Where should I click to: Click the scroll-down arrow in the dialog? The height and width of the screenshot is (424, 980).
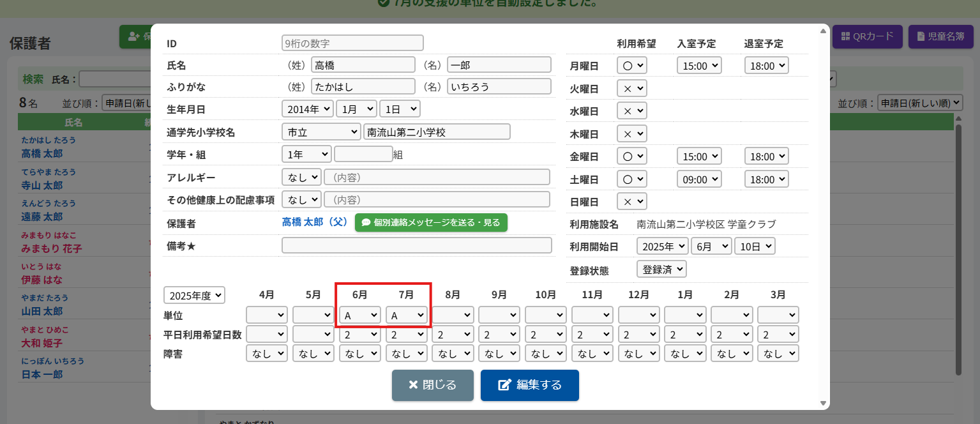click(x=823, y=403)
